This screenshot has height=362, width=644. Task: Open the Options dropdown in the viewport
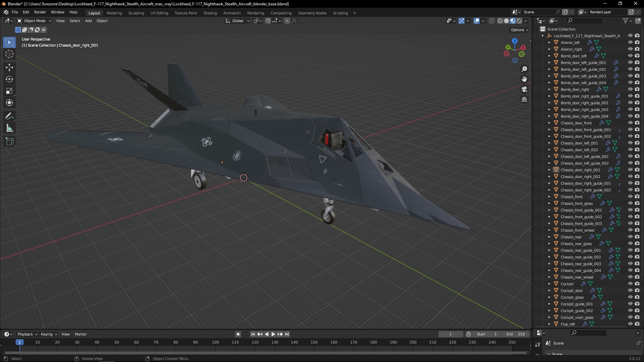tap(519, 30)
